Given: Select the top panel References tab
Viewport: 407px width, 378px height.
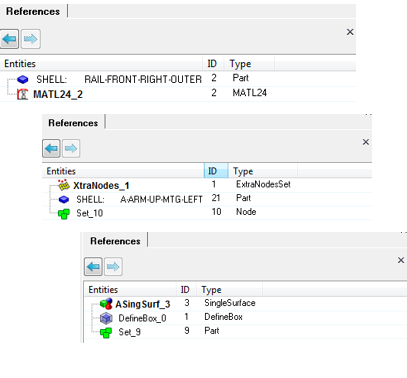Looking at the screenshot, I should 33,11.
